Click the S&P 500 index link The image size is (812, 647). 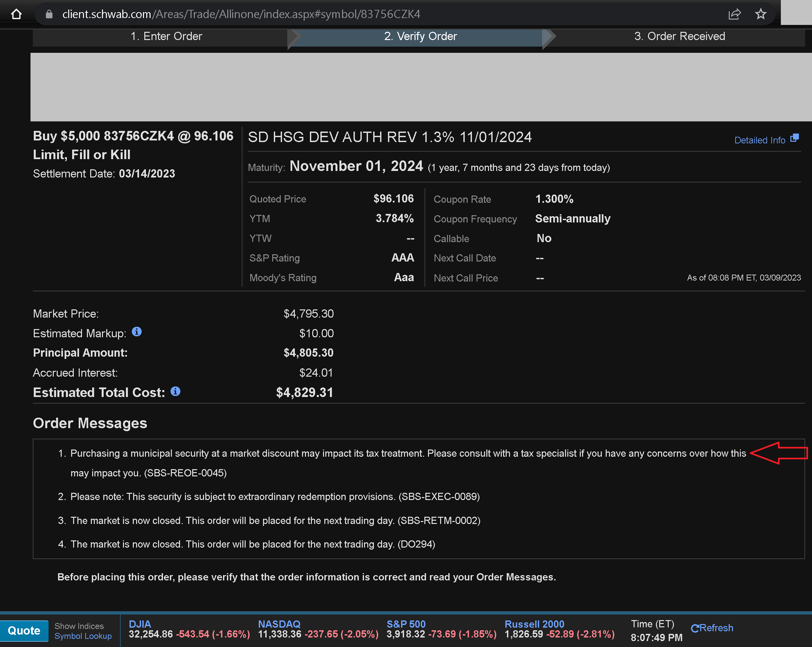tap(406, 624)
